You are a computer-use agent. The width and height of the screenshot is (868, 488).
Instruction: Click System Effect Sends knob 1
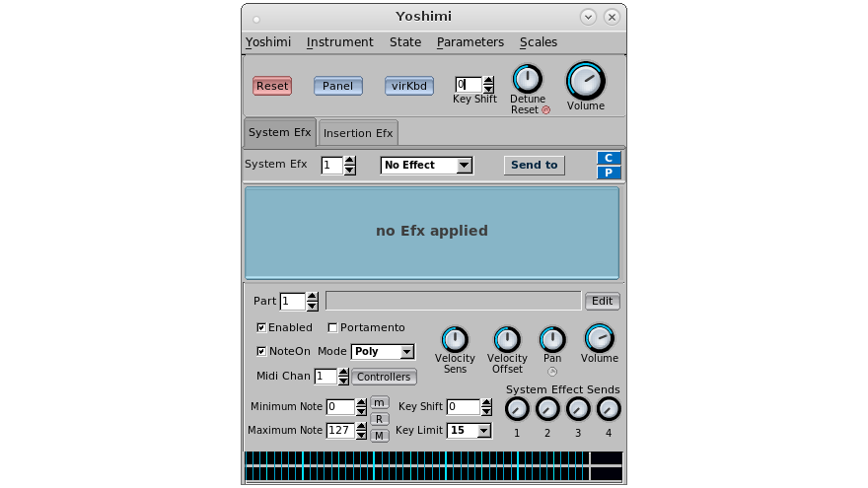click(x=517, y=410)
